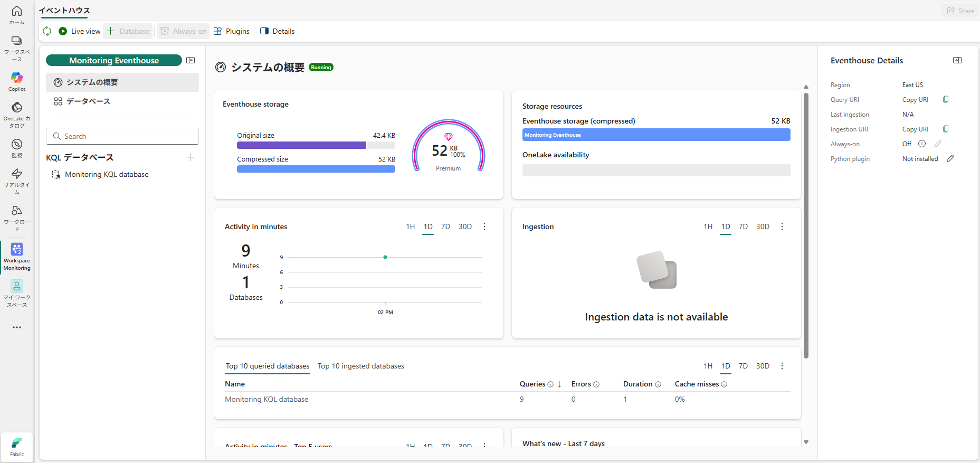Show info for Queries column
The image size is (980, 463).
click(x=550, y=384)
